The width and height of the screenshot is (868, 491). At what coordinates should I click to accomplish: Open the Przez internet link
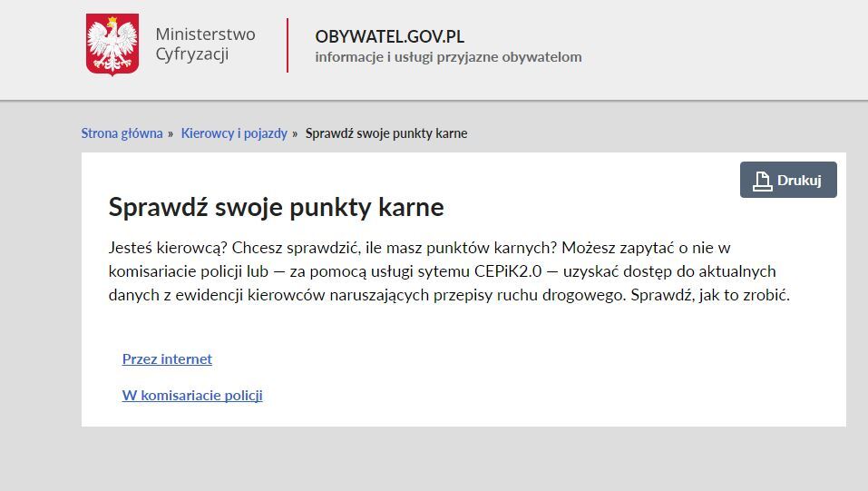tap(167, 358)
